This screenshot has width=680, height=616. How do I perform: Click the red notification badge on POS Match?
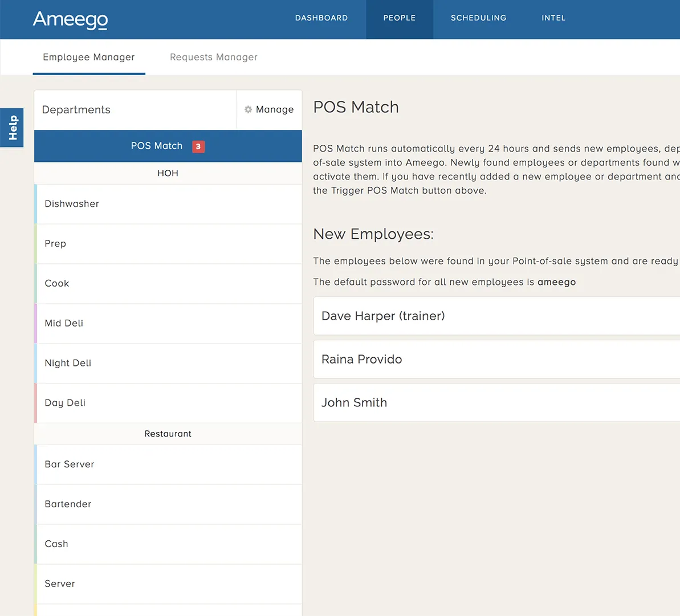(x=198, y=146)
